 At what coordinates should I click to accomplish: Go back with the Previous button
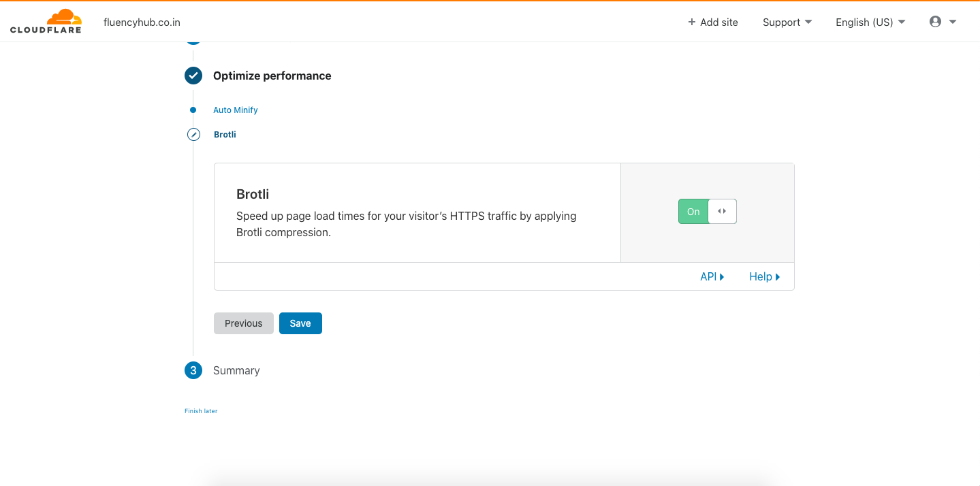coord(244,323)
